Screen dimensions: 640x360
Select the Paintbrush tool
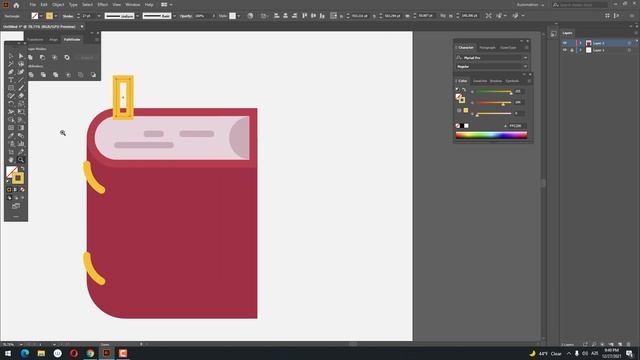tap(21, 88)
